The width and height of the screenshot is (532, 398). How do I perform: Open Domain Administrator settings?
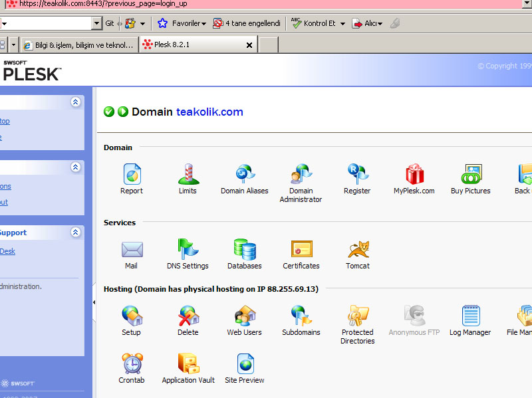[301, 174]
